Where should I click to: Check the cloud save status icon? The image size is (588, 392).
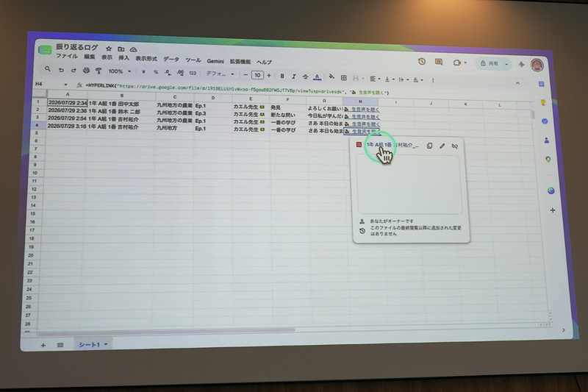tap(133, 49)
